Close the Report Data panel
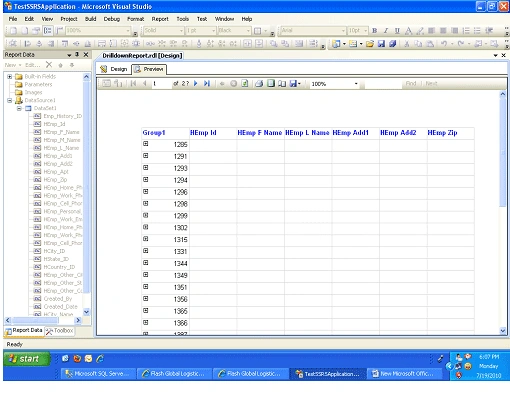 (x=86, y=54)
